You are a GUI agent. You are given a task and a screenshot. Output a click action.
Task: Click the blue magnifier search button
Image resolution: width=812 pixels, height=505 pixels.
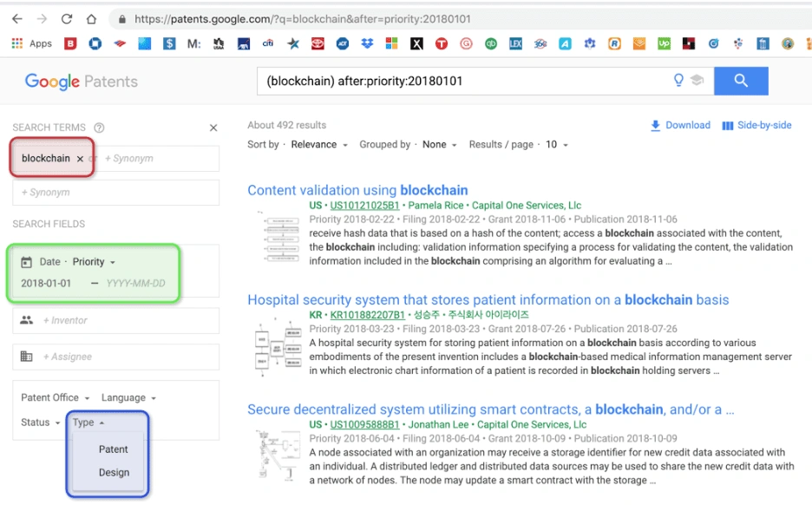[x=741, y=81]
